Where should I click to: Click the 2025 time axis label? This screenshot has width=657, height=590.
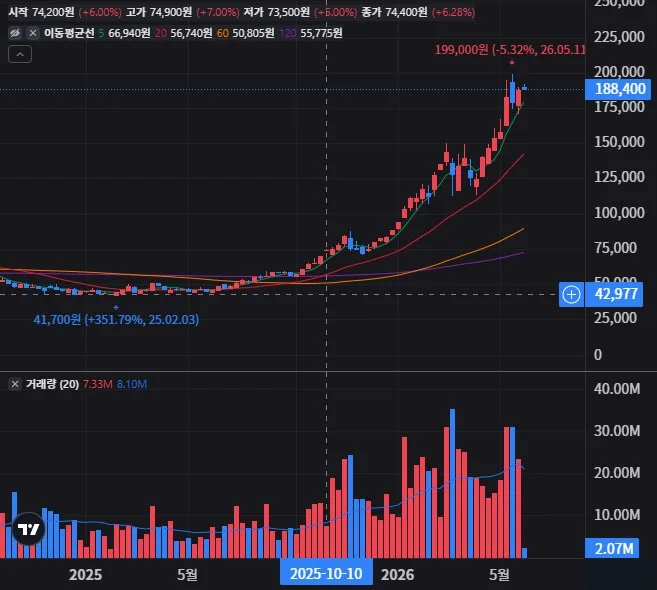[x=85, y=575]
